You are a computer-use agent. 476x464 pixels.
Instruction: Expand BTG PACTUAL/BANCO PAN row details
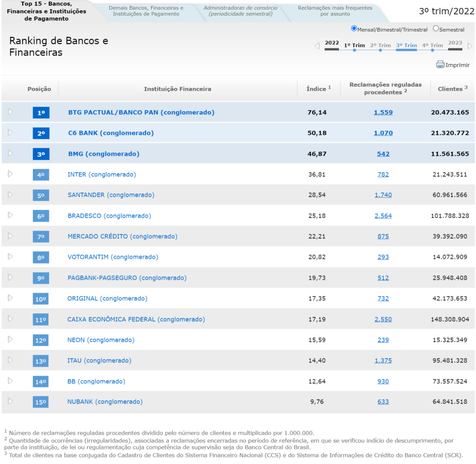pos(10,112)
